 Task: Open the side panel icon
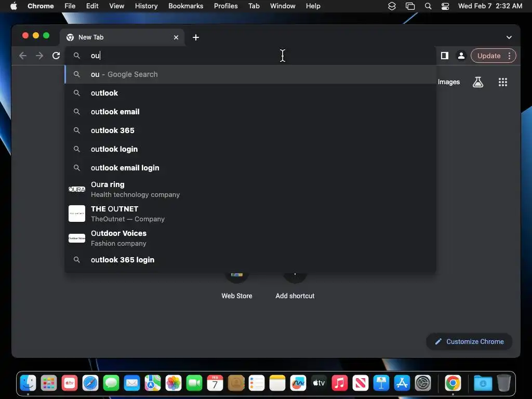click(445, 56)
